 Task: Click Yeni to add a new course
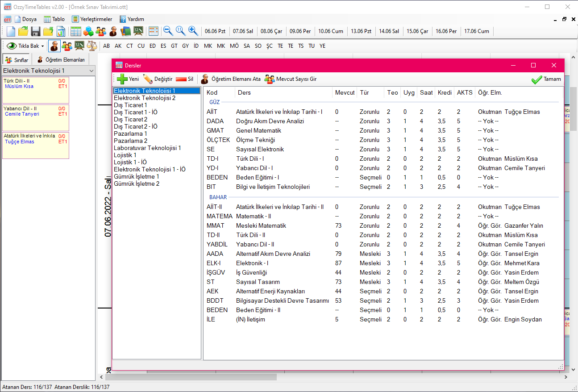coord(128,79)
